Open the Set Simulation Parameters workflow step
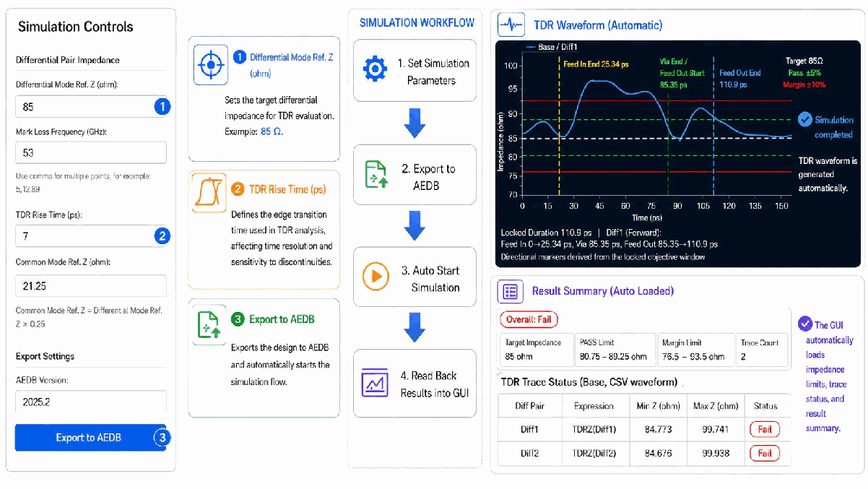 point(415,71)
